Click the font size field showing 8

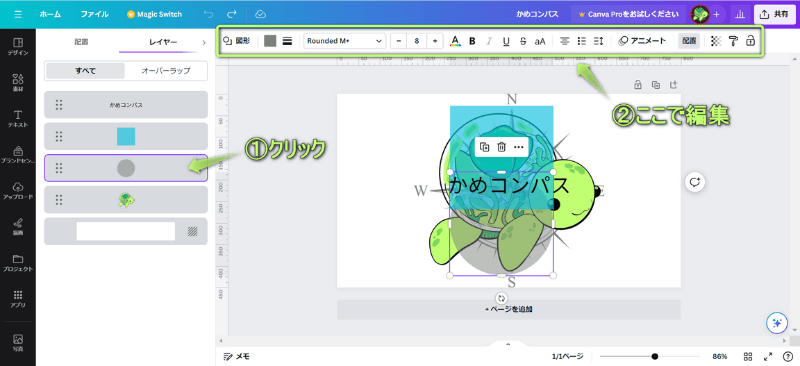point(417,41)
